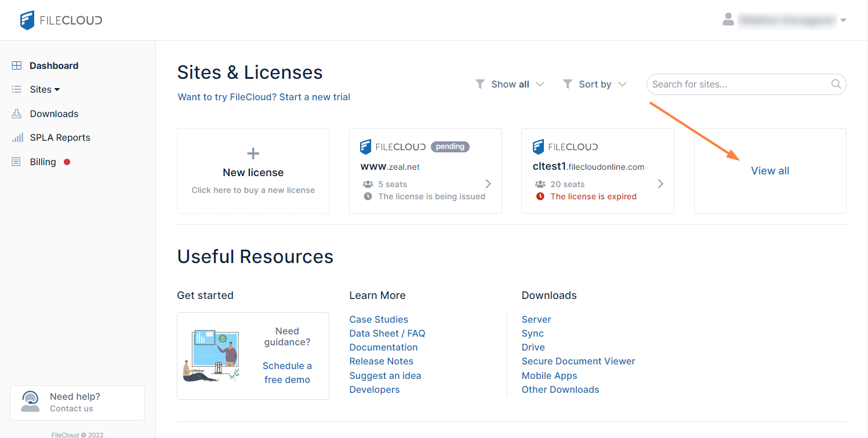Open SPLA Reports from the sidebar
868x438 pixels.
pos(60,137)
